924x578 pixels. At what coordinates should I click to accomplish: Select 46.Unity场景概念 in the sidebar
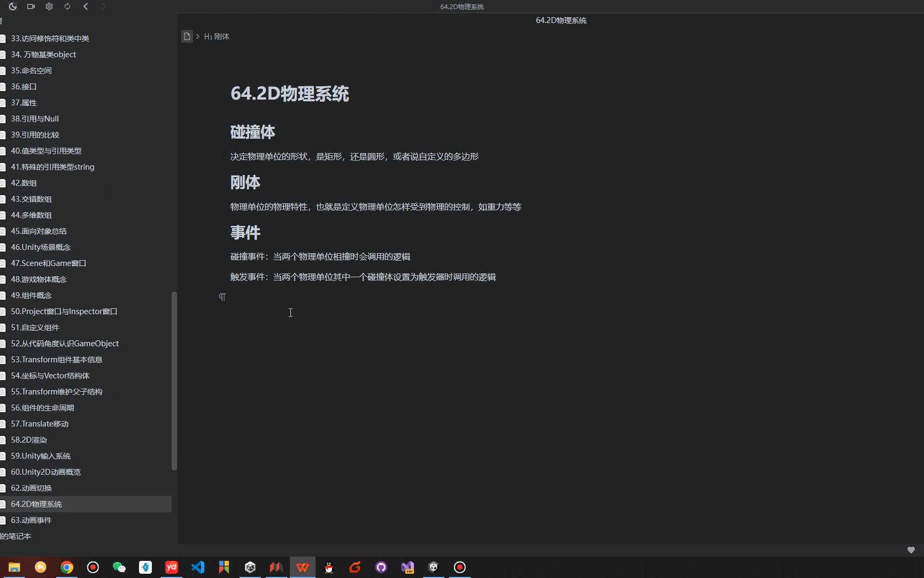coord(40,247)
